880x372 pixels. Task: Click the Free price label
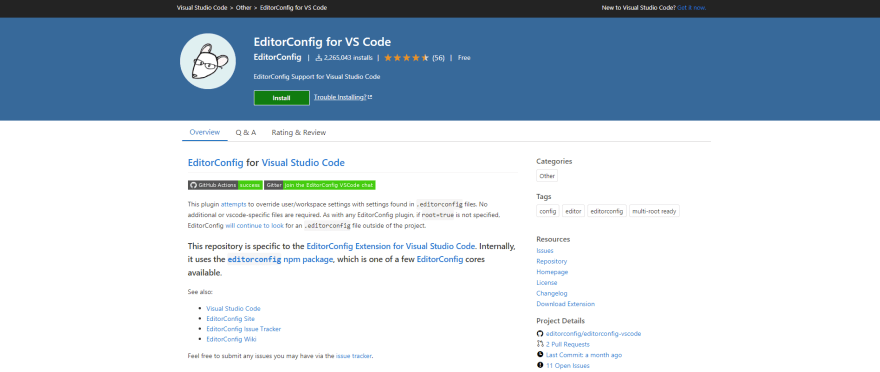464,58
